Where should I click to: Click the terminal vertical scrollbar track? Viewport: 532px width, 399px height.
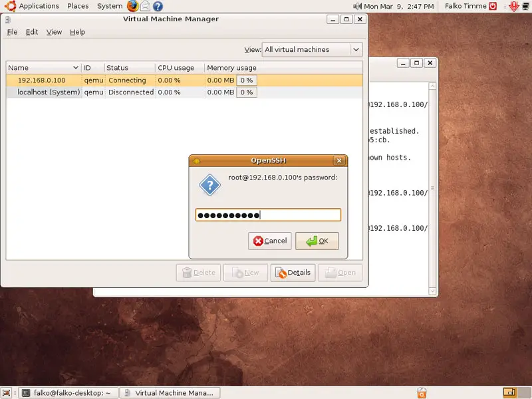pos(432,188)
